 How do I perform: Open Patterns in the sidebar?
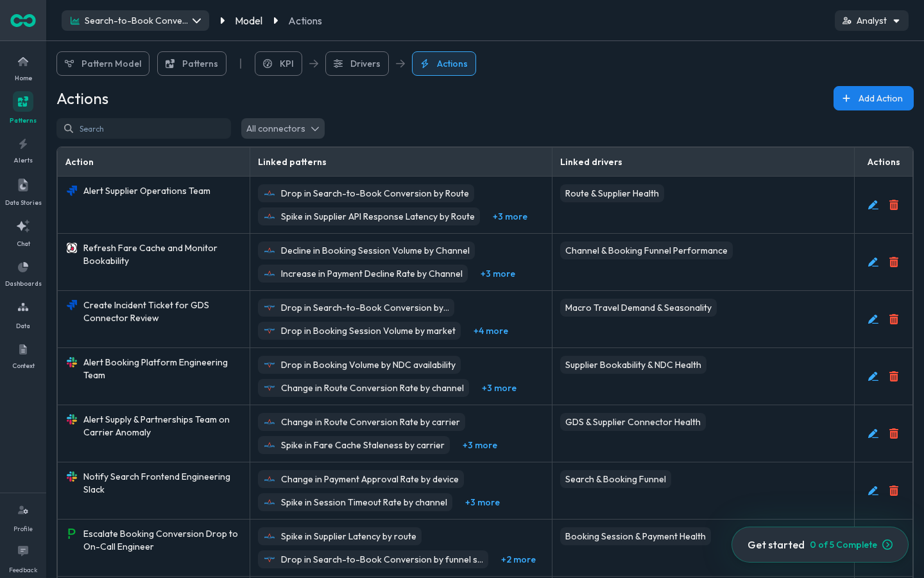(23, 108)
